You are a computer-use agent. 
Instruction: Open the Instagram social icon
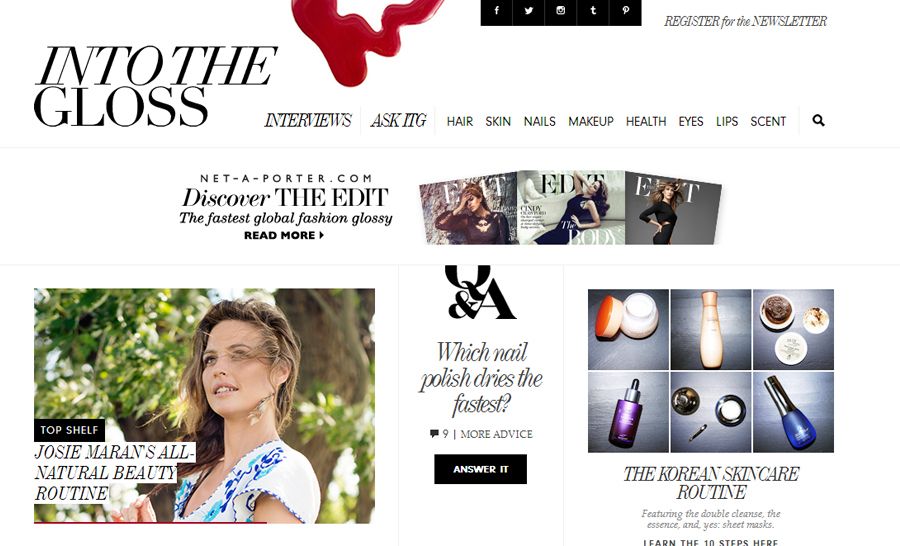561,10
